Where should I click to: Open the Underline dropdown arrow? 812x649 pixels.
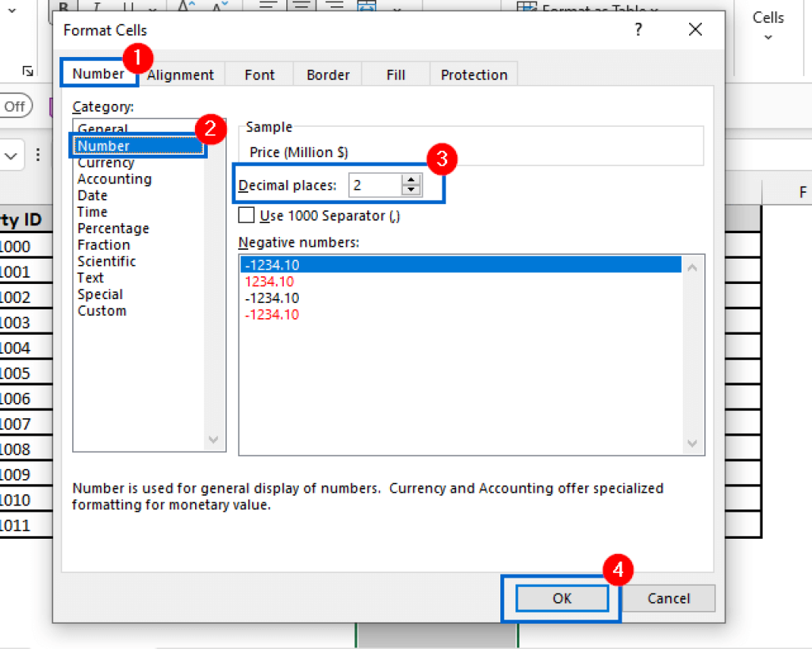click(152, 7)
